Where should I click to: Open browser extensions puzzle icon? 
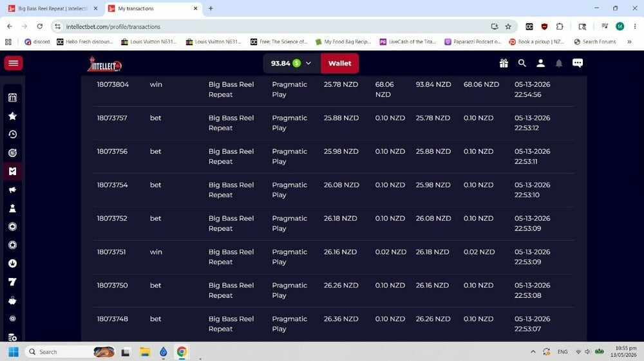coord(560,26)
